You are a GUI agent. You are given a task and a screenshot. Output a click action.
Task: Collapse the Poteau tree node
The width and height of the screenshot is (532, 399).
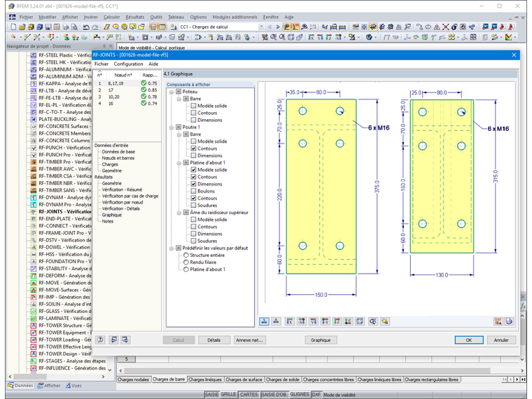pyautogui.click(x=169, y=92)
